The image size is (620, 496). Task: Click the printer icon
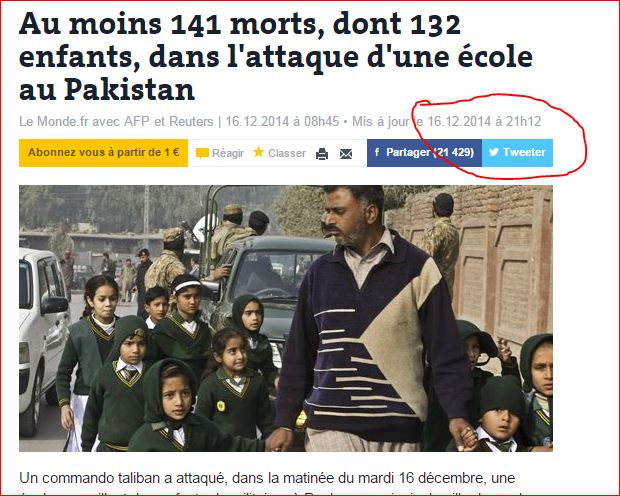click(322, 153)
